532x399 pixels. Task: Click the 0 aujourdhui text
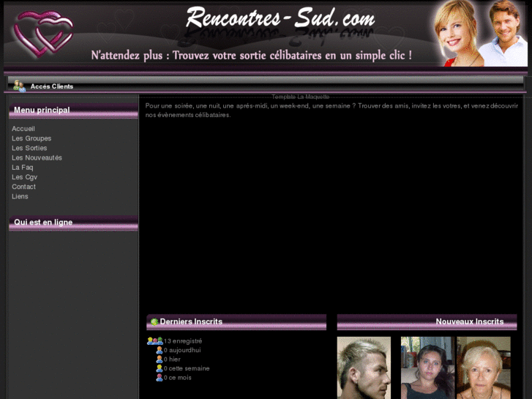click(182, 350)
